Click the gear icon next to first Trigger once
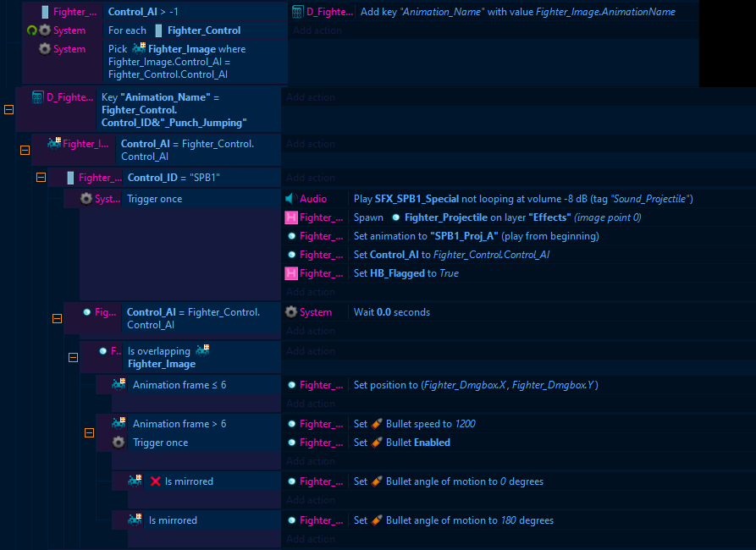The height and width of the screenshot is (550, 756). [x=86, y=199]
